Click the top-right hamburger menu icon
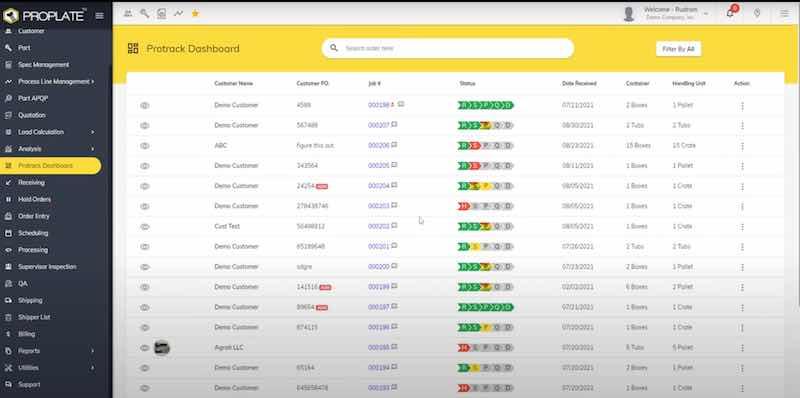800x398 pixels. point(784,14)
